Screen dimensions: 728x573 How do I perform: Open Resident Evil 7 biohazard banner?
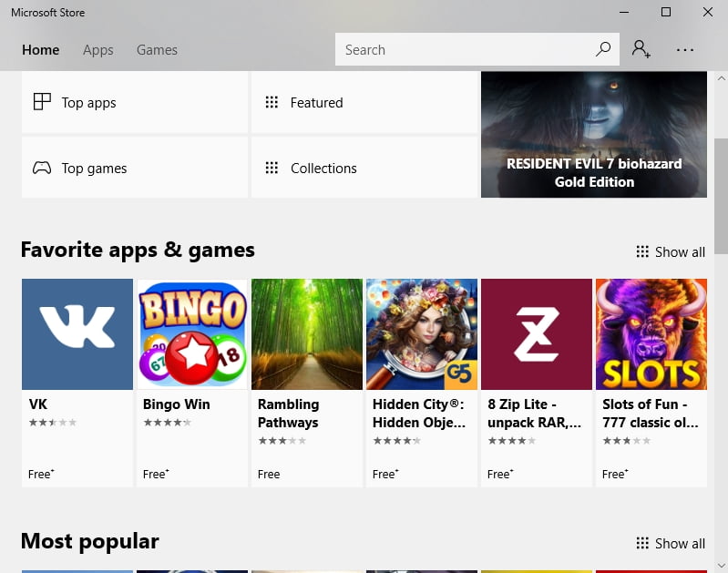[x=594, y=135]
